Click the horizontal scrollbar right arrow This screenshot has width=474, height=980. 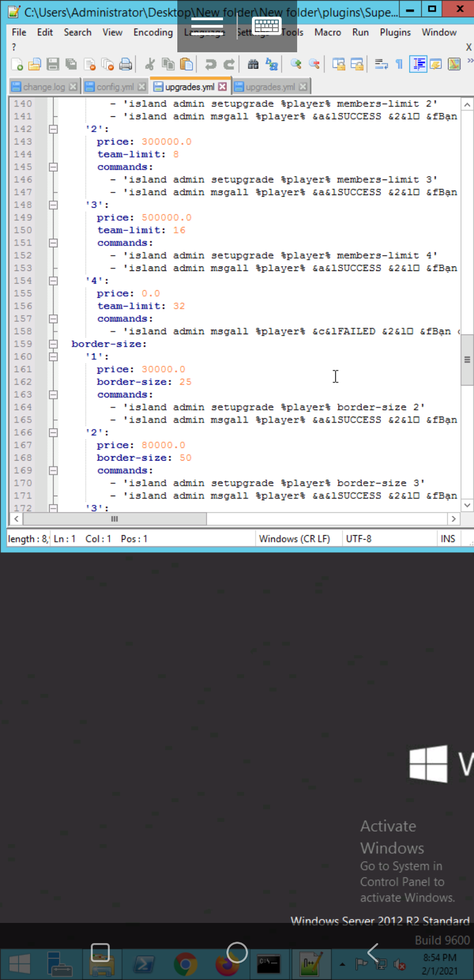pyautogui.click(x=453, y=519)
